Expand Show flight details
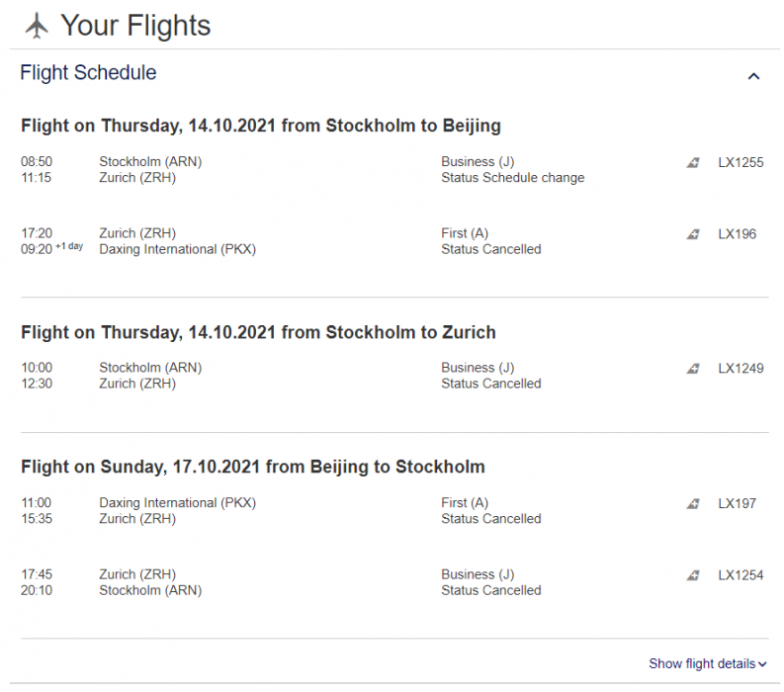Viewport: 784px width, 692px height. (707, 663)
